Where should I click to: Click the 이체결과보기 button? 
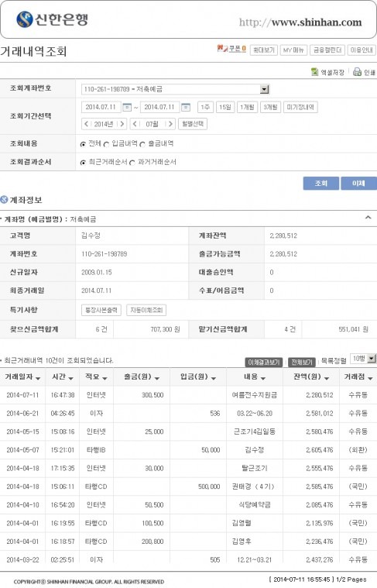pyautogui.click(x=263, y=363)
